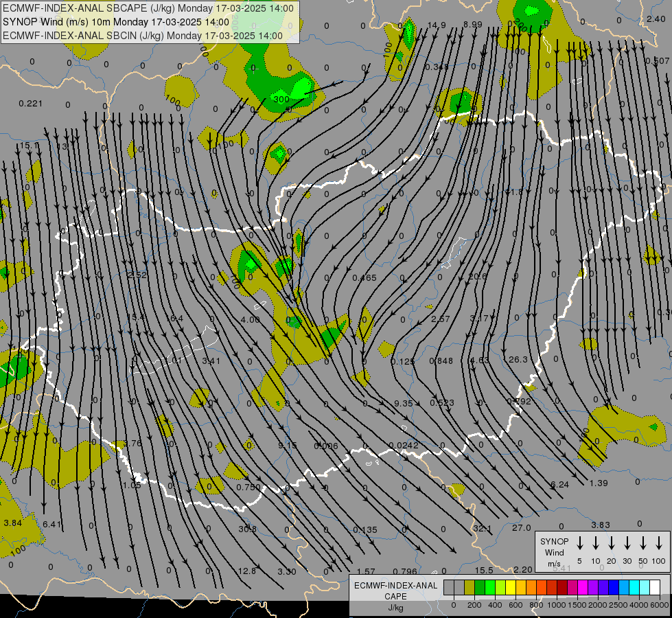The height and width of the screenshot is (618, 672).
Task: Click the 1500 tick label on CAPE scale
Action: 577,605
